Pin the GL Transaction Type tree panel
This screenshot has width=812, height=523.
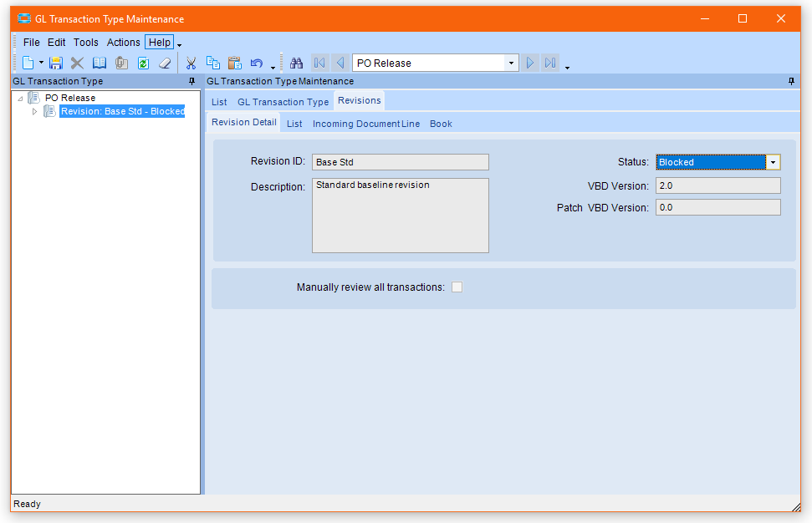(x=192, y=81)
